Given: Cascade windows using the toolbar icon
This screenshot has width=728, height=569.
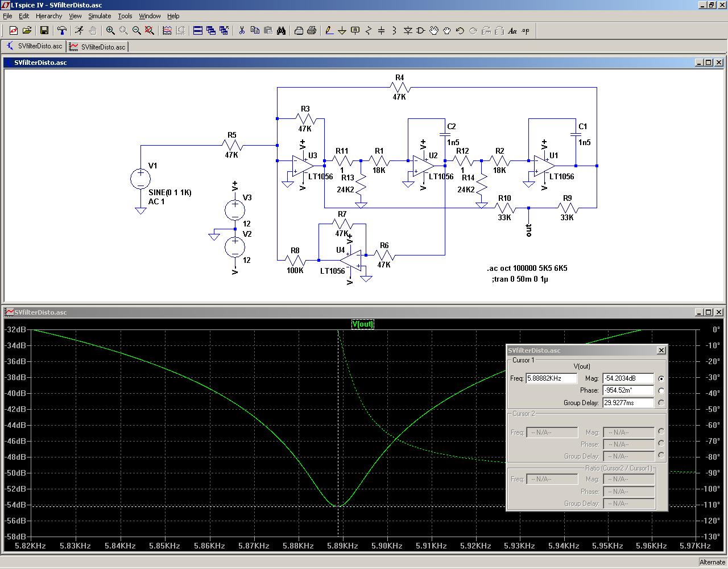Looking at the screenshot, I should click(211, 31).
